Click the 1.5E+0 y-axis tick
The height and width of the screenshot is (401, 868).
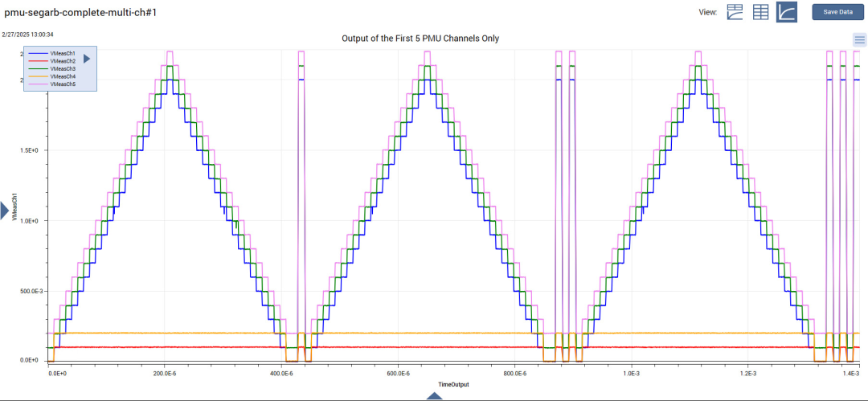(x=29, y=150)
